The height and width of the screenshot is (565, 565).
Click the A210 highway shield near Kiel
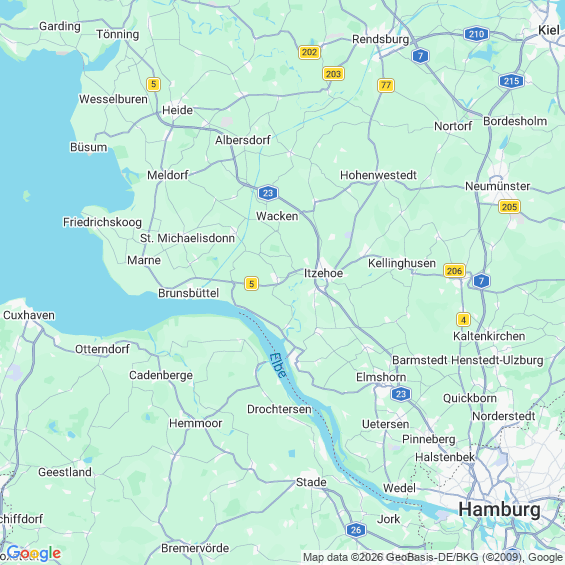coord(476,34)
